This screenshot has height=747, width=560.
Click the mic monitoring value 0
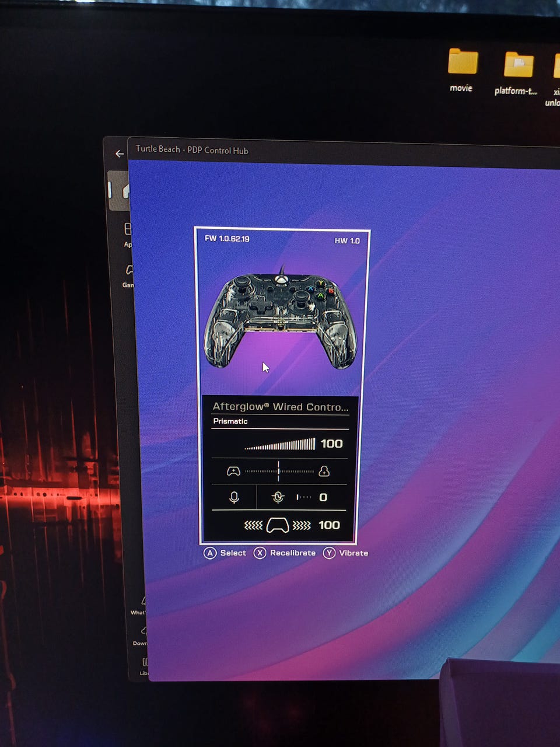[x=323, y=498]
